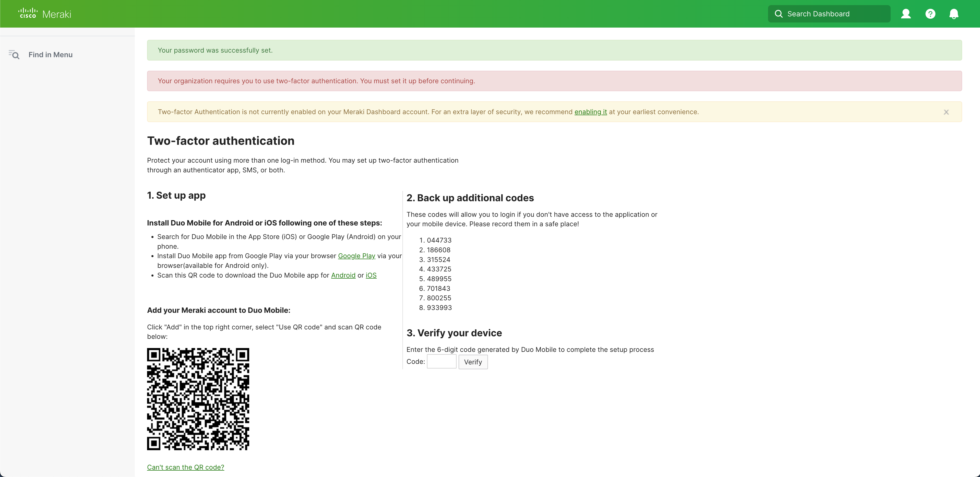Open the help question mark icon
This screenshot has height=477, width=980.
(x=930, y=14)
